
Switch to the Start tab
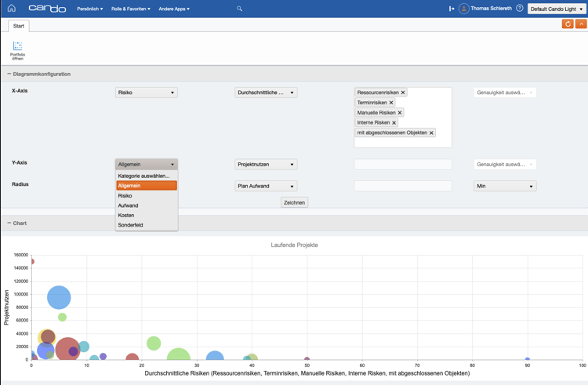(19, 26)
